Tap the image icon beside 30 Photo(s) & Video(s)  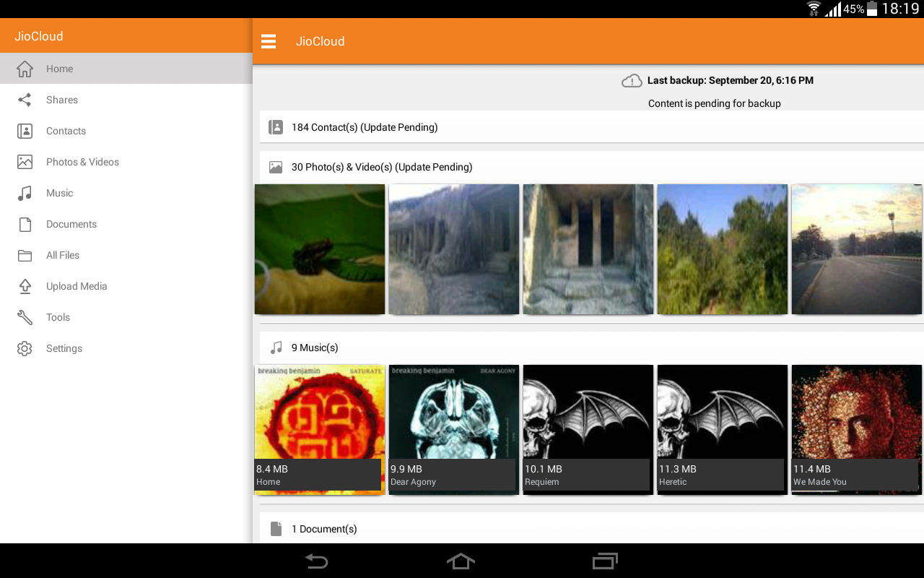[x=276, y=167]
